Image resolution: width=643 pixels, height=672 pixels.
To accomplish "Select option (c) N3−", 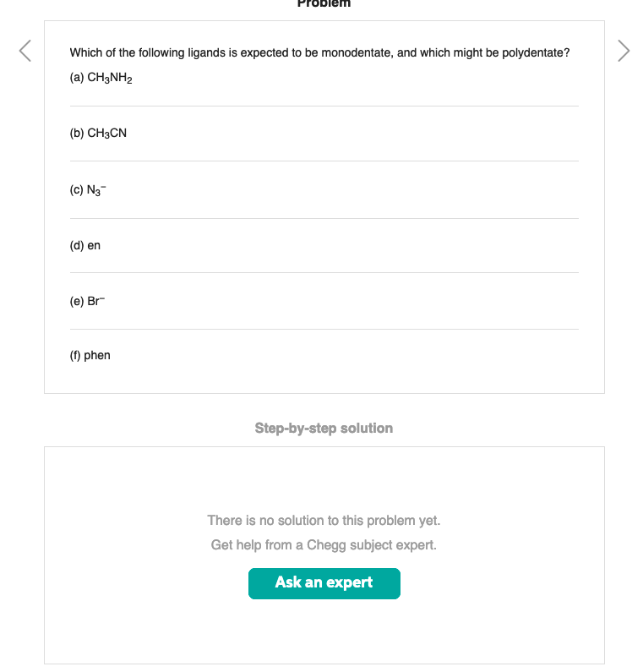I will pos(88,190).
